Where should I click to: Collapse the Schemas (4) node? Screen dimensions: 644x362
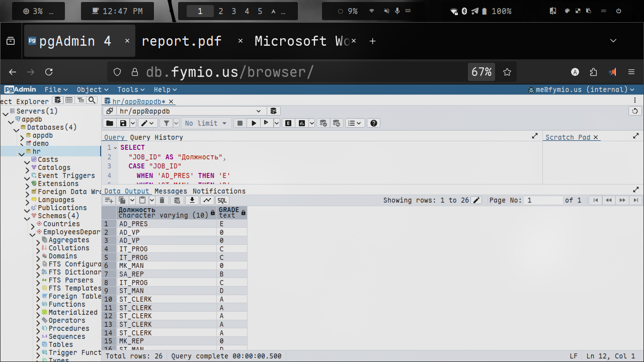point(27,216)
